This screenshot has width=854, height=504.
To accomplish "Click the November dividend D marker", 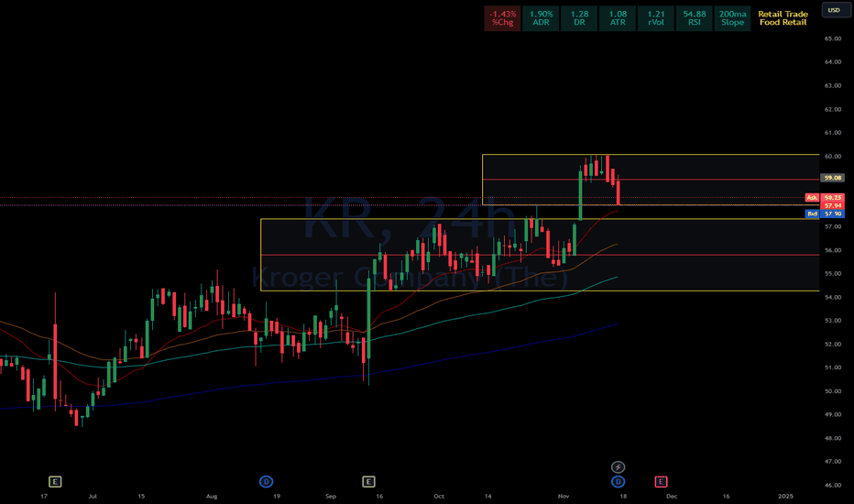I will click(618, 482).
